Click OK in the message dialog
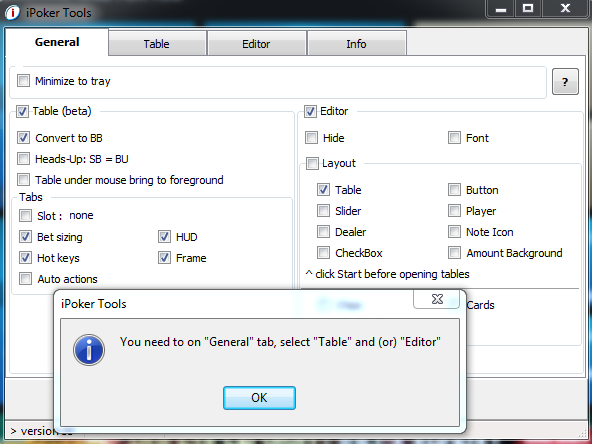The height and width of the screenshot is (444, 592). pyautogui.click(x=259, y=398)
